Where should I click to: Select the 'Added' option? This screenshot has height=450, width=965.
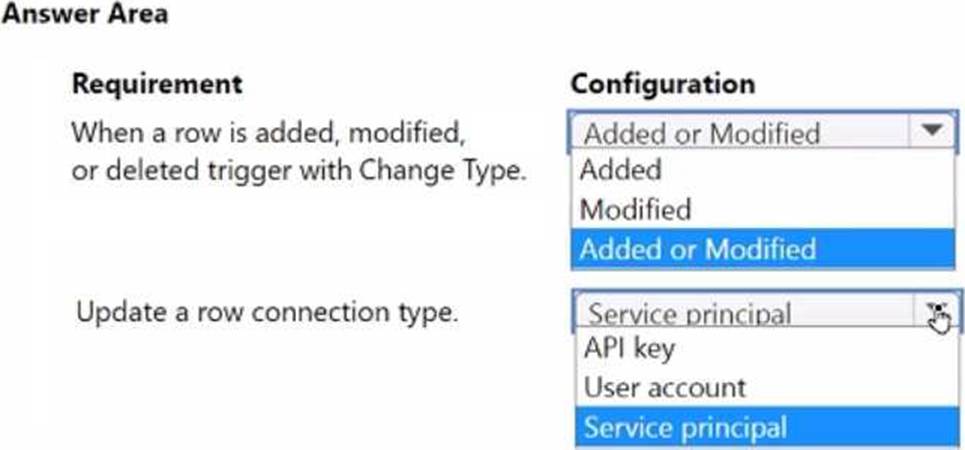pyautogui.click(x=621, y=170)
